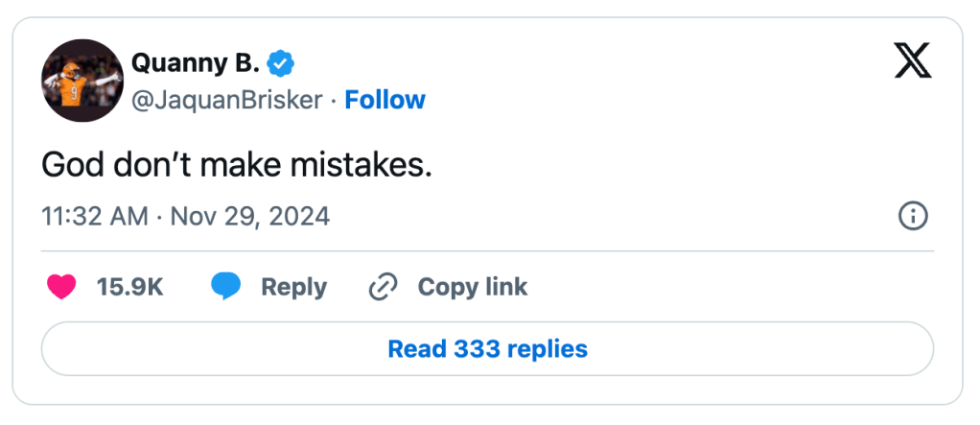Click the Follow link

click(385, 100)
